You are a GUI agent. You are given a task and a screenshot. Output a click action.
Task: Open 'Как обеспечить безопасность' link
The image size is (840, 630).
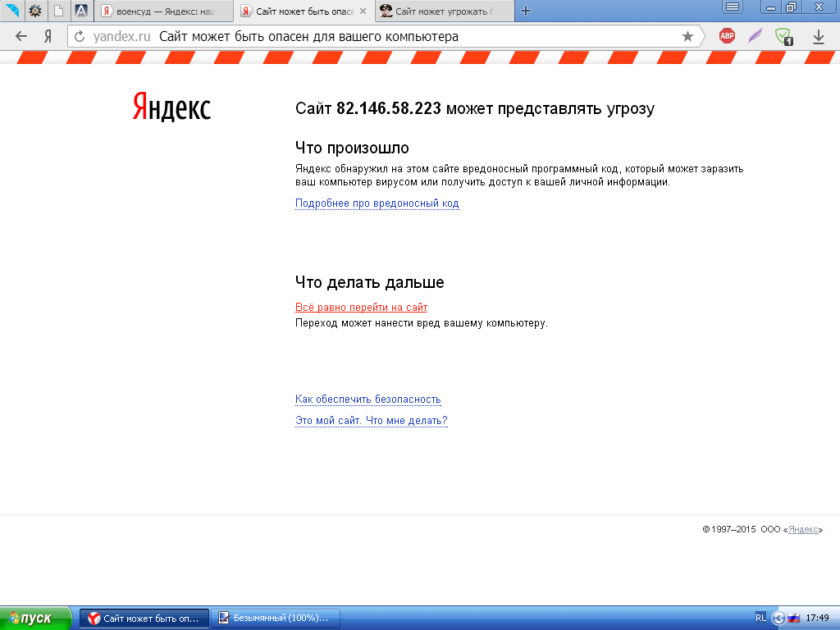click(367, 399)
